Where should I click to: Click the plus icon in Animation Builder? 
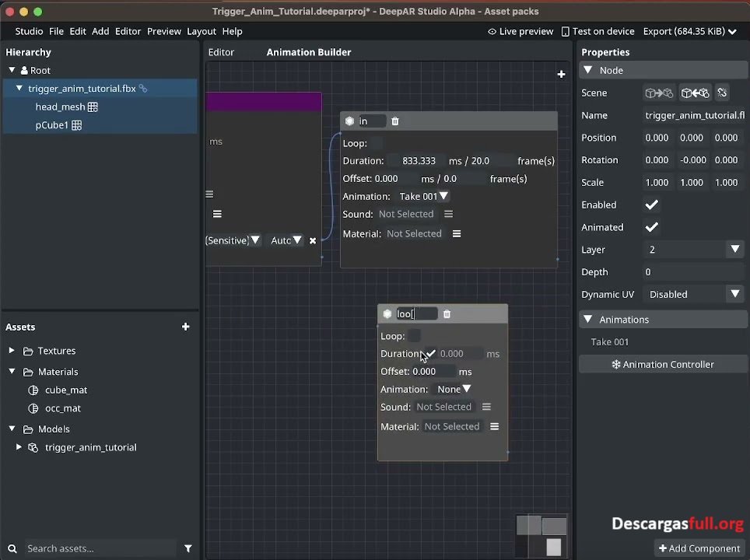click(561, 74)
